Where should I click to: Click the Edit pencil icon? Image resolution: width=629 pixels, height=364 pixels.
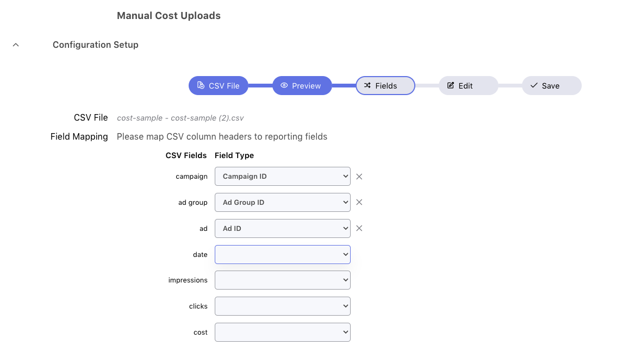451,85
